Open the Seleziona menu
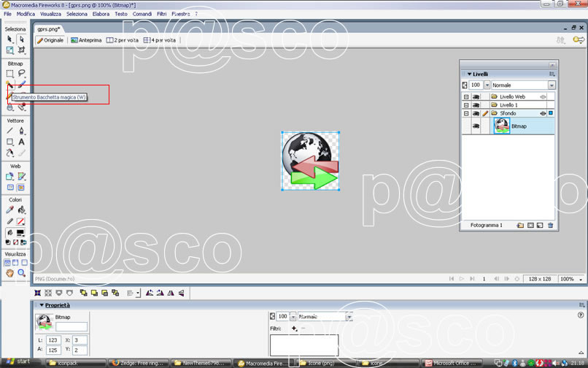The image size is (588, 368). coord(77,14)
